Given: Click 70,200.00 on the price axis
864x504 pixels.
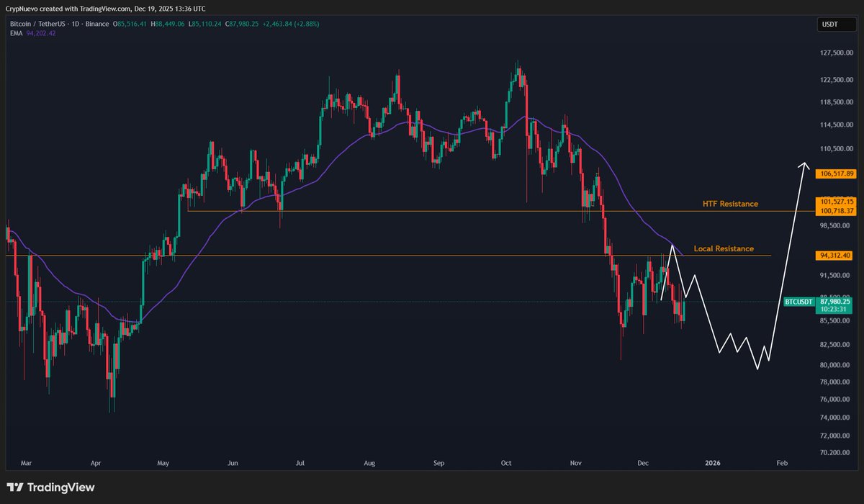Looking at the screenshot, I should pyautogui.click(x=837, y=452).
